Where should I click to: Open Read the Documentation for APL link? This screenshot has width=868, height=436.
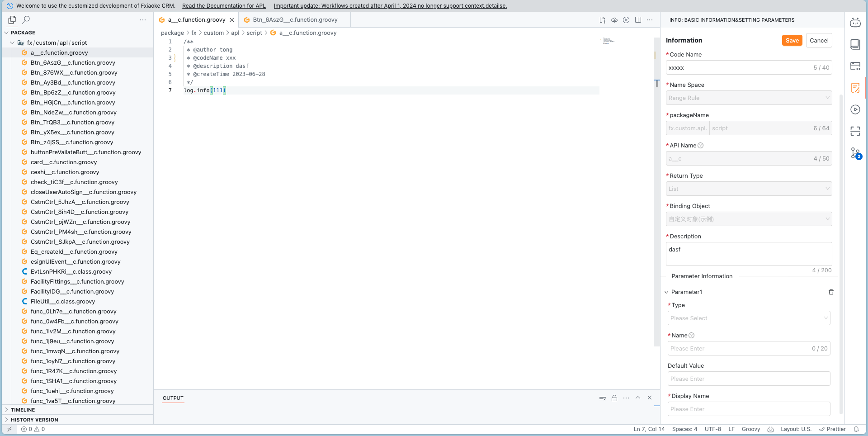point(224,6)
